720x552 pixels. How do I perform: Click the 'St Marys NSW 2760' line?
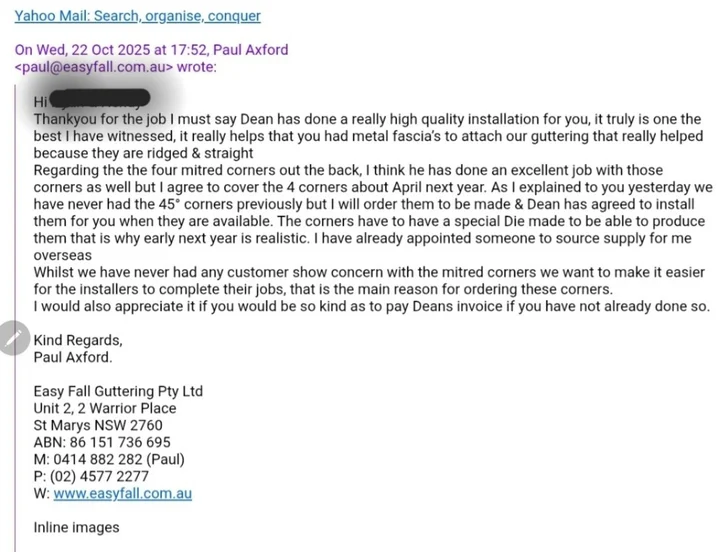click(98, 425)
